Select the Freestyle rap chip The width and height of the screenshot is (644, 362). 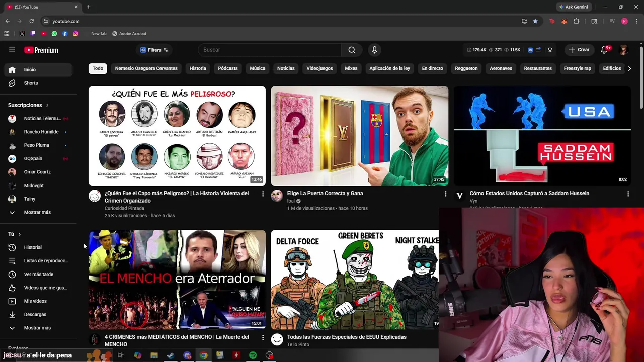[x=578, y=68]
